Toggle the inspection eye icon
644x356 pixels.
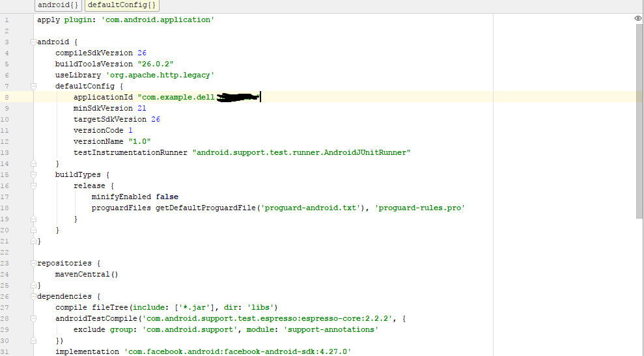point(637,18)
